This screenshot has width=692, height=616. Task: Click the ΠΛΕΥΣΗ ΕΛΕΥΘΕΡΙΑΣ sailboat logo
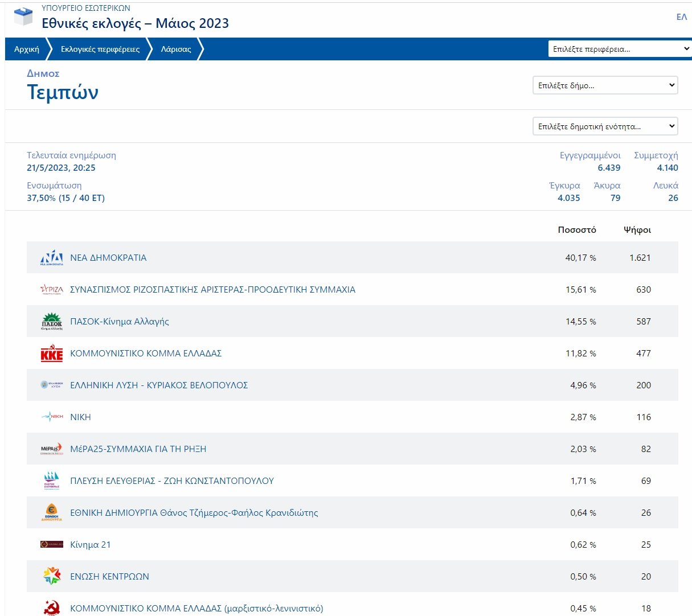[52, 481]
